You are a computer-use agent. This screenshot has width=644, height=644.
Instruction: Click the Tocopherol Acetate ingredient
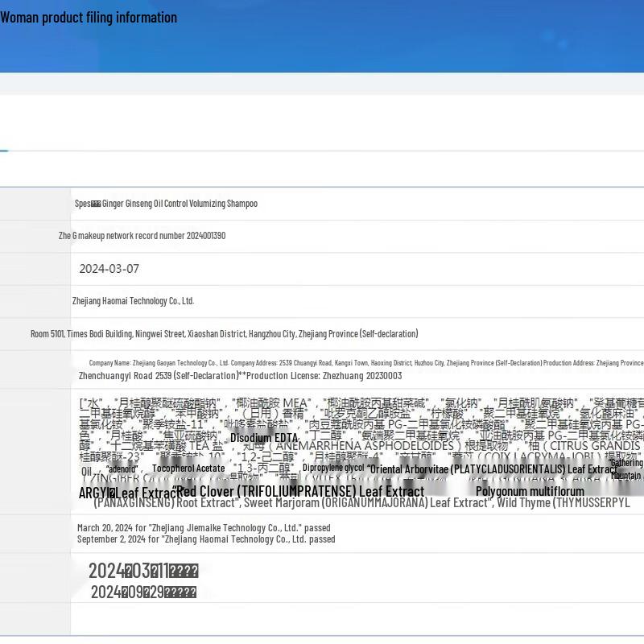point(188,469)
